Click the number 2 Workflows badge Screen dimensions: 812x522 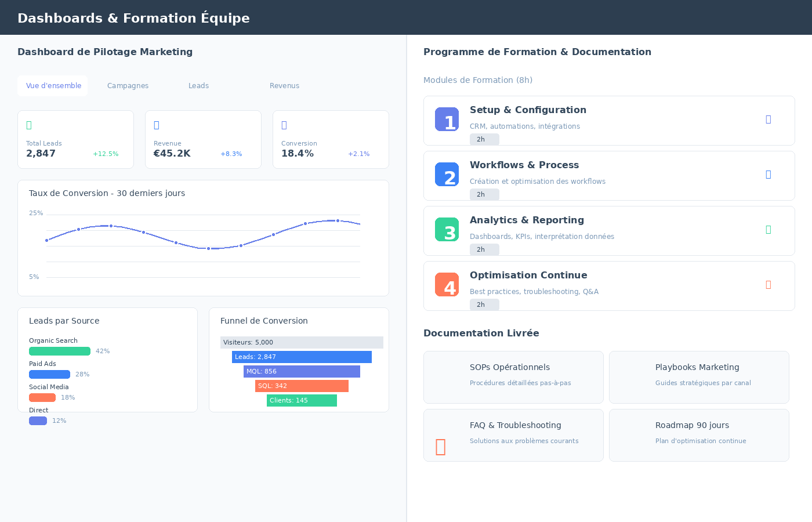coord(447,175)
